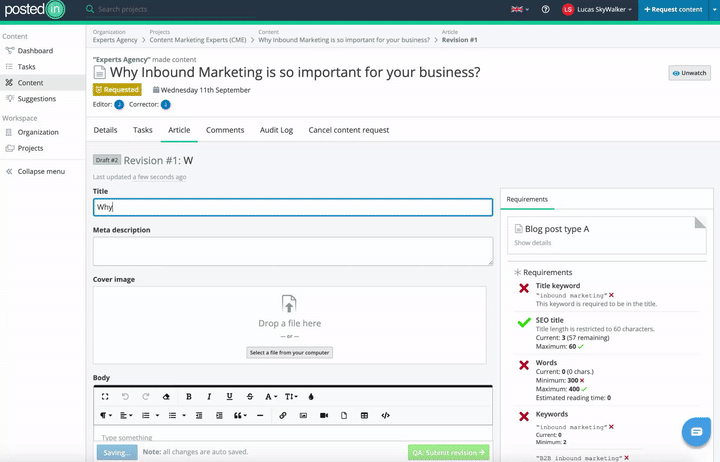Show details of Blog post type A
The height and width of the screenshot is (462, 720).
click(532, 242)
